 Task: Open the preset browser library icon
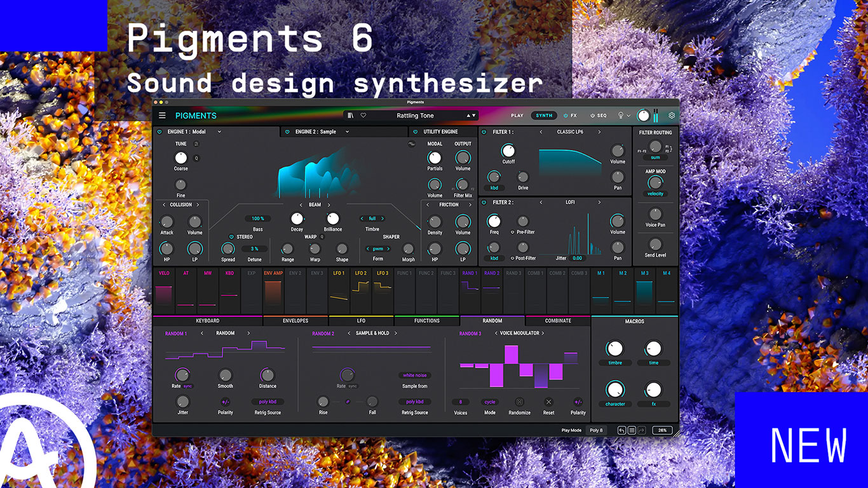[x=350, y=116]
